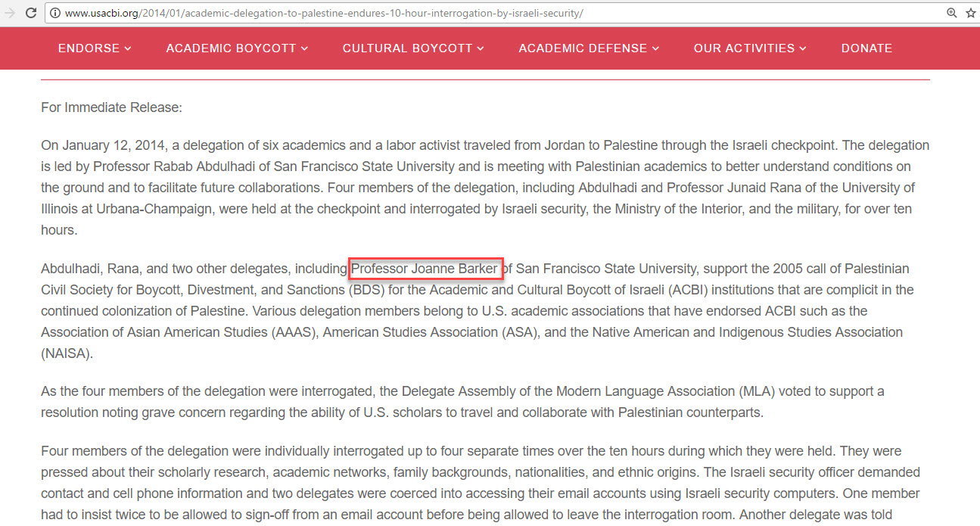This screenshot has height=526, width=980.
Task: Select the ENDORSE menu label
Action: click(89, 48)
